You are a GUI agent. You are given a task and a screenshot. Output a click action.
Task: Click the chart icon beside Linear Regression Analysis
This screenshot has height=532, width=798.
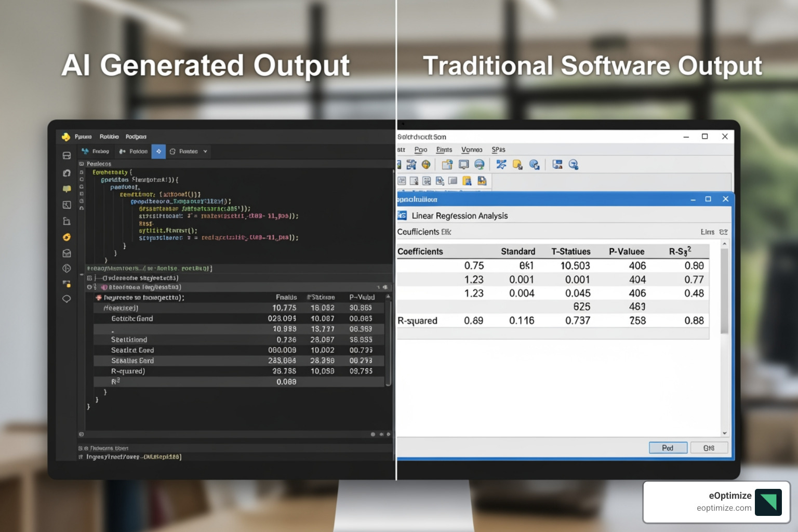click(x=403, y=216)
